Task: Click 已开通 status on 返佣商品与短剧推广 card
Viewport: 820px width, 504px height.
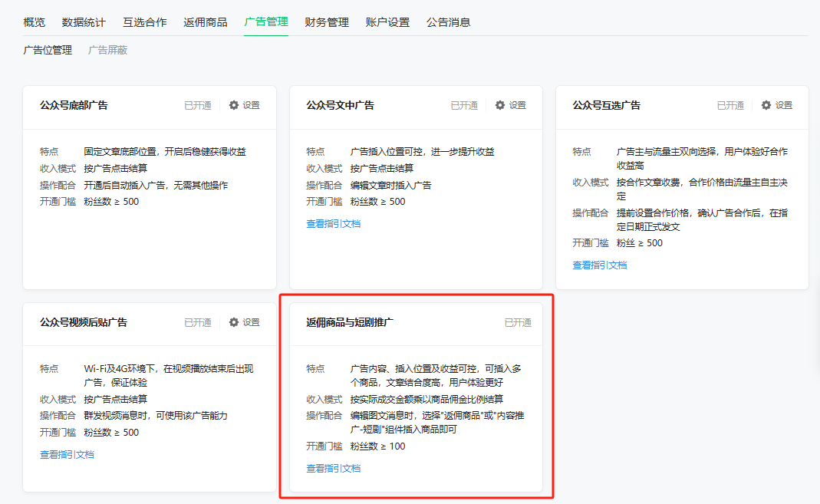Action: point(518,323)
